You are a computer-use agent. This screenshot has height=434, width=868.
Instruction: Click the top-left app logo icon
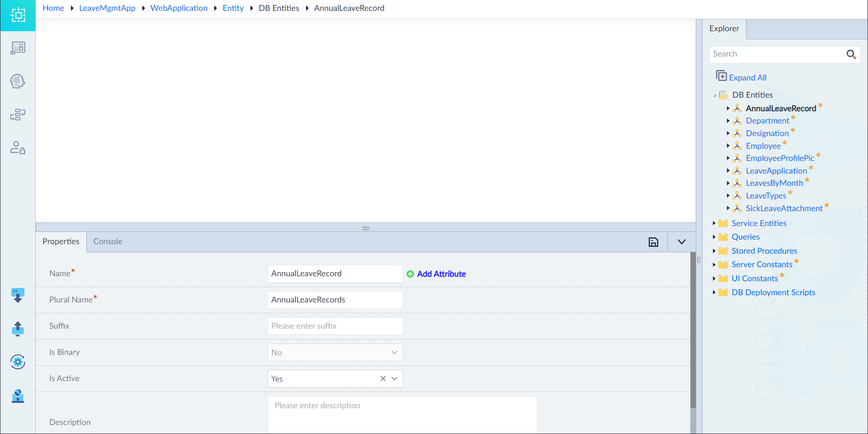tap(18, 15)
